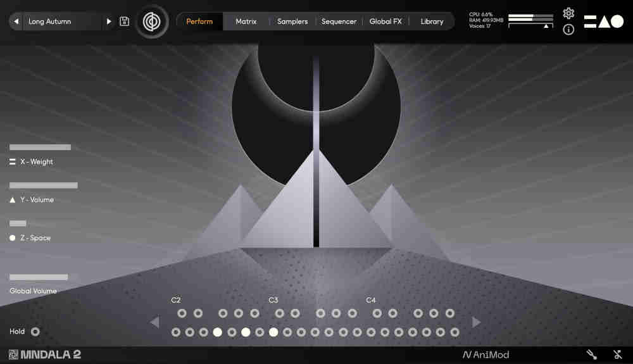
Task: Go to next preset with right arrow
Action: point(109,22)
